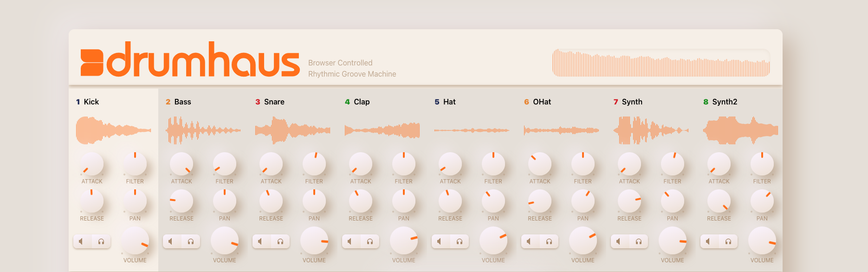
Task: Toggle mute on the Synth track
Action: point(620,241)
